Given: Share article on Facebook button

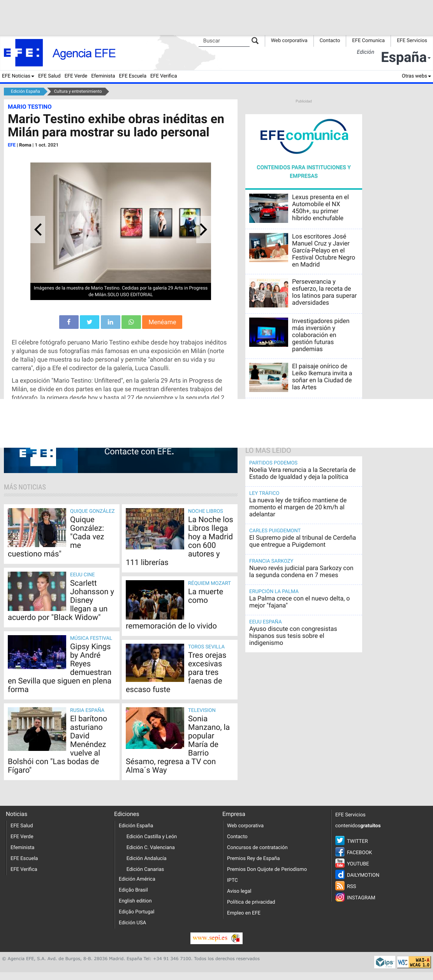Looking at the screenshot, I should pos(69,322).
